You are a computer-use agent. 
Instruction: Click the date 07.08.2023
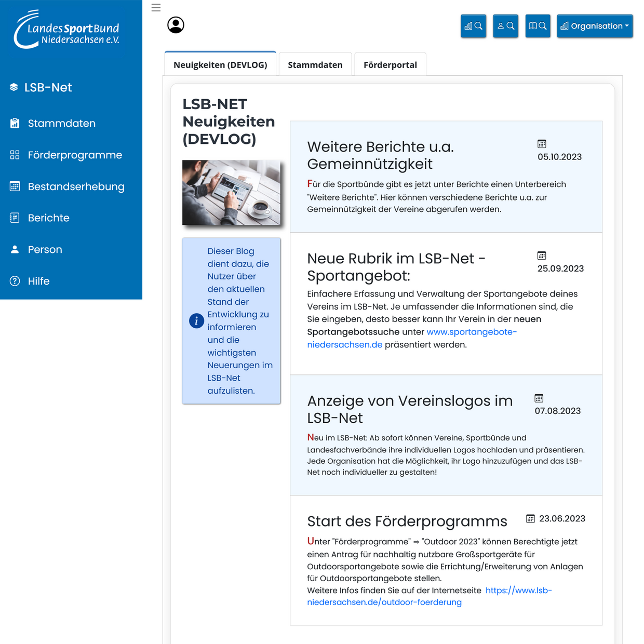(x=558, y=411)
